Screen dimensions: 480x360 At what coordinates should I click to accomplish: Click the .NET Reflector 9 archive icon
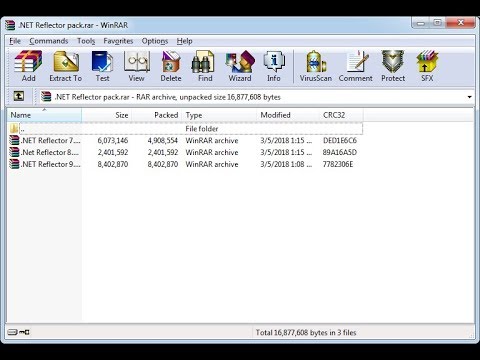point(14,164)
